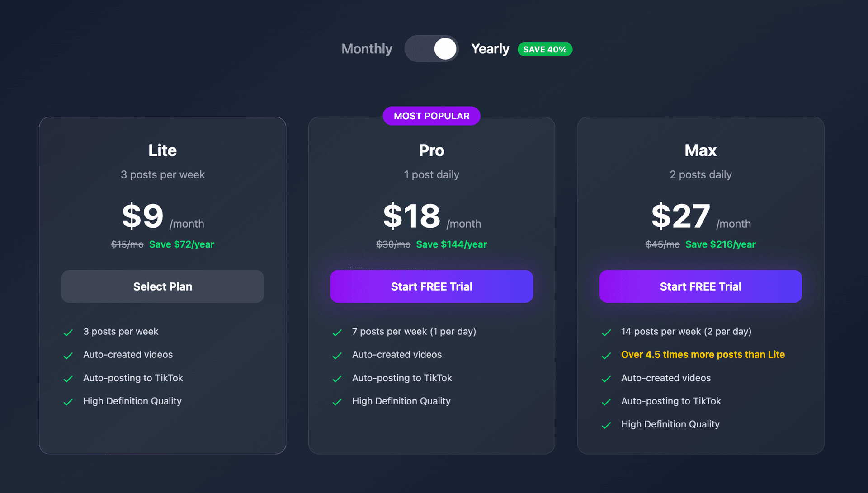The height and width of the screenshot is (493, 868).
Task: Click the checkmark next to Pro's 7 posts per week
Action: 337,332
